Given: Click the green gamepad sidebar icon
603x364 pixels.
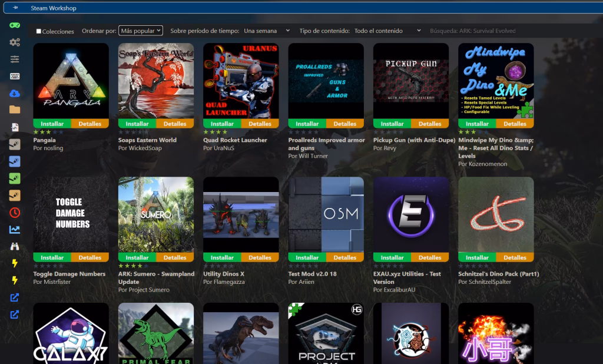Looking at the screenshot, I should (15, 25).
